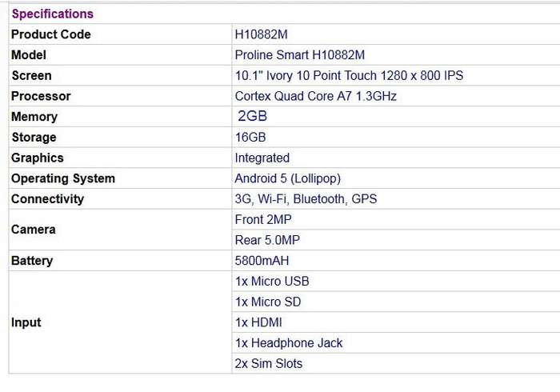Click the Cortex Quad Core A7 processor value
The image size is (560, 392).
click(x=316, y=96)
